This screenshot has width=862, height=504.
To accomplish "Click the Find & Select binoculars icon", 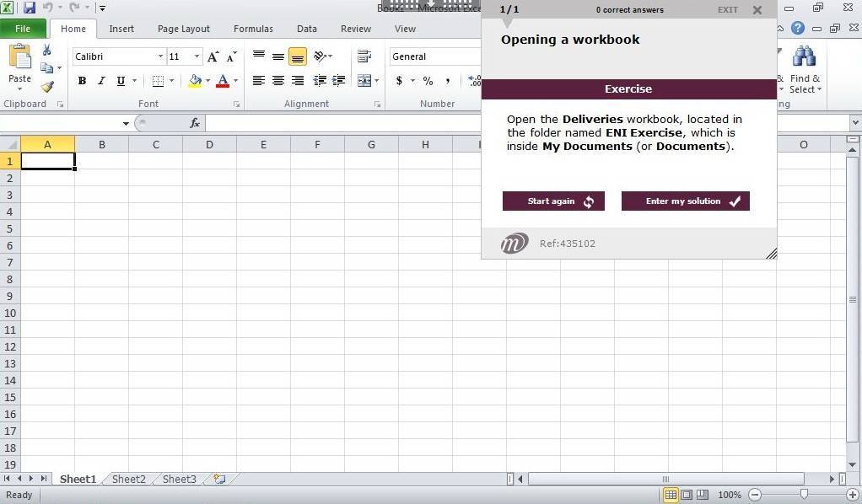I will point(804,57).
